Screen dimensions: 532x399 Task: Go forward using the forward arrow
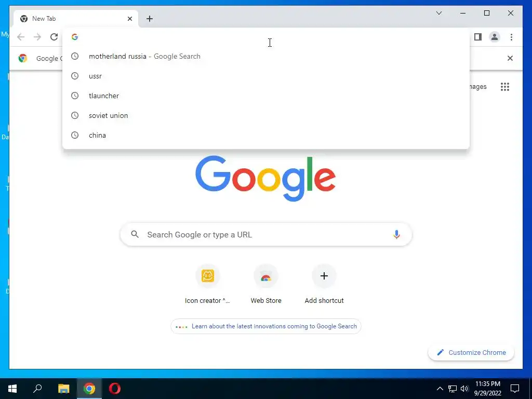click(37, 37)
